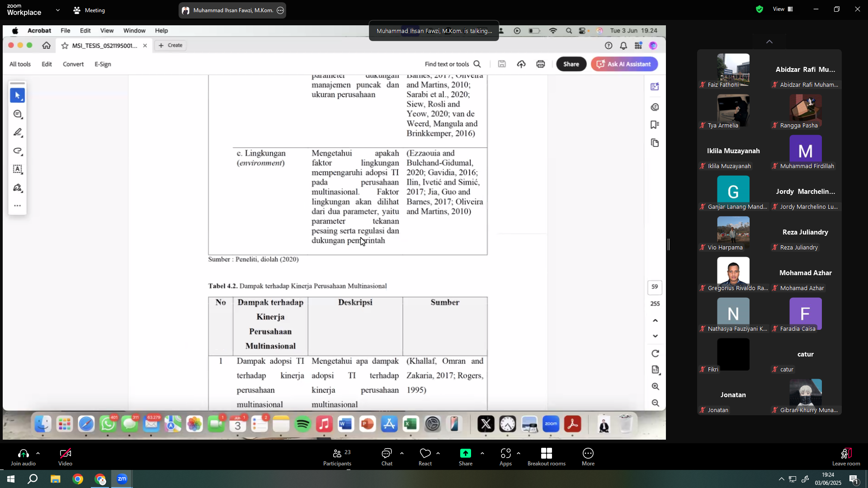Viewport: 868px width, 488px height.
Task: Open Zoom Apps
Action: [x=505, y=457]
